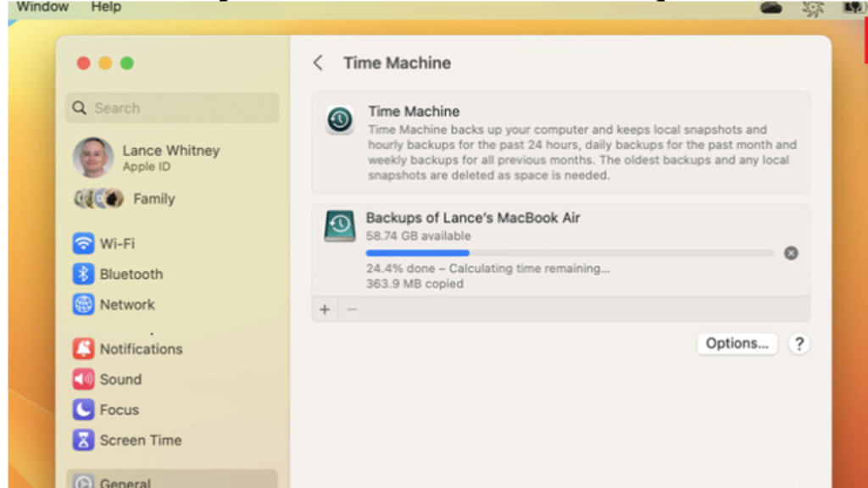The height and width of the screenshot is (488, 868).
Task: Zoom the window with green button
Action: click(x=127, y=63)
